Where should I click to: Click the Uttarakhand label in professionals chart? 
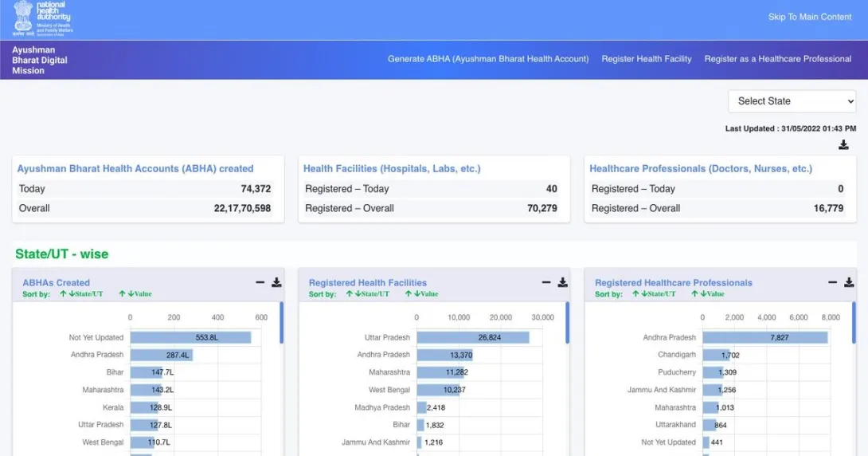[x=676, y=425]
